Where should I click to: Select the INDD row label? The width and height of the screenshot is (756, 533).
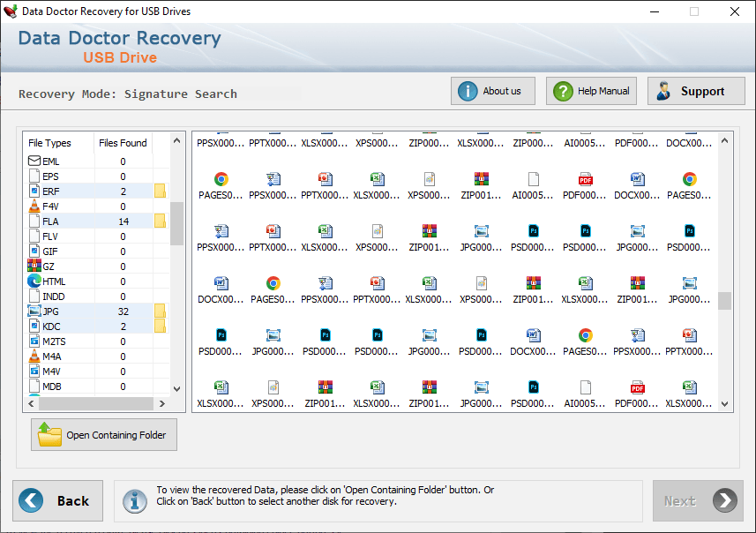[x=54, y=297]
